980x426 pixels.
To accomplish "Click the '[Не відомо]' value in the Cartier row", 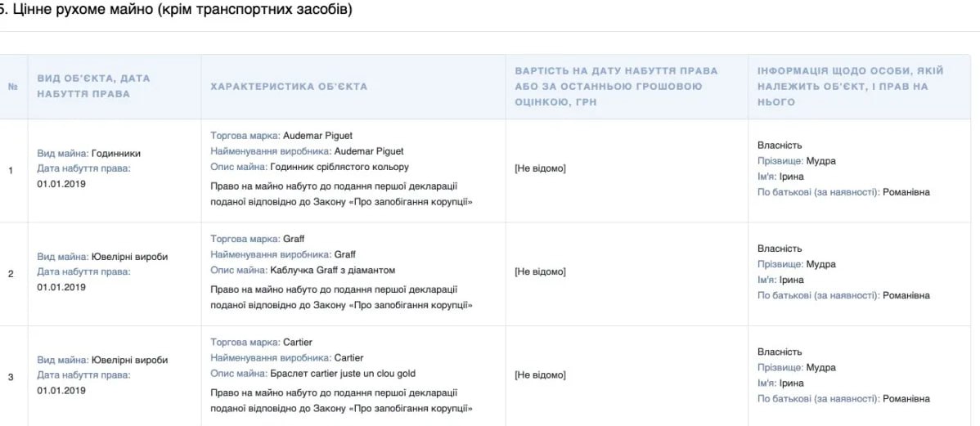I will [540, 374].
